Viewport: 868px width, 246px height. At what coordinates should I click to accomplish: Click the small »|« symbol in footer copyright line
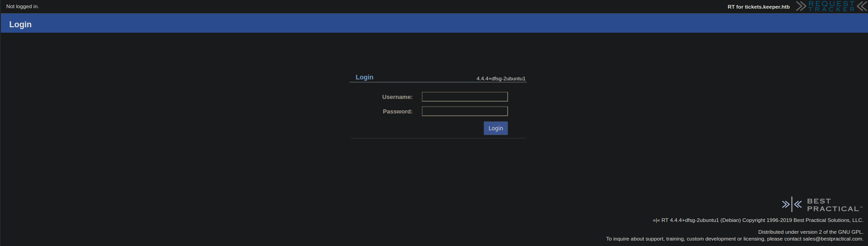click(656, 221)
